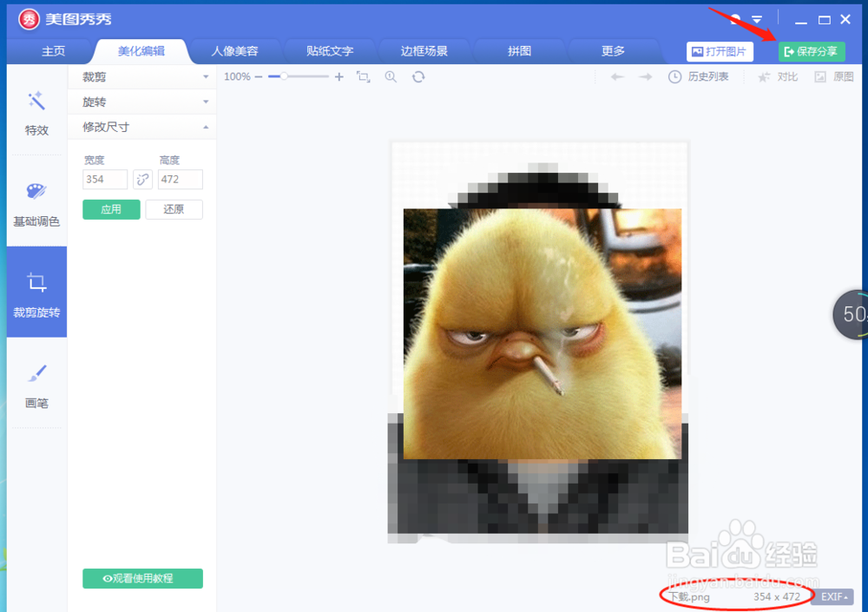The width and height of the screenshot is (868, 612).
Task: Open the 历史列表 history list
Action: coord(698,77)
